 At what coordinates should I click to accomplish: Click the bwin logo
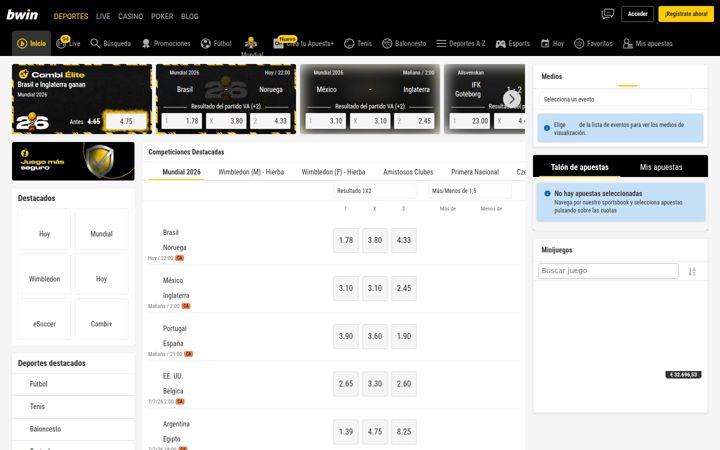pos(22,15)
